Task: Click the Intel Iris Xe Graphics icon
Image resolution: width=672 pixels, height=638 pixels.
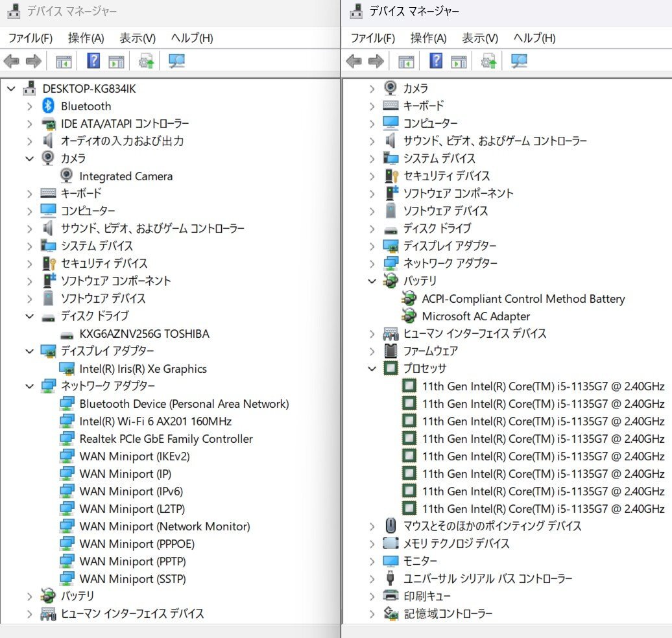Action: coord(66,368)
